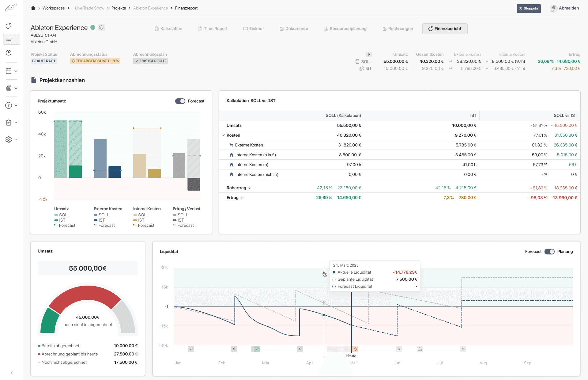This screenshot has width=588, height=380.
Task: Click the dollar marker in June on timeline
Action: [399, 349]
